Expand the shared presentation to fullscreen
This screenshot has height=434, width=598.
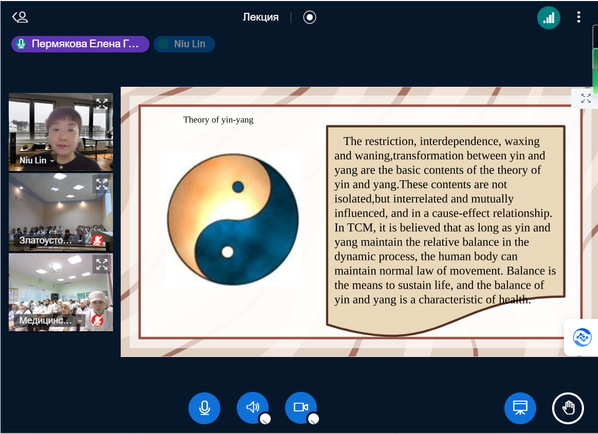(x=586, y=98)
